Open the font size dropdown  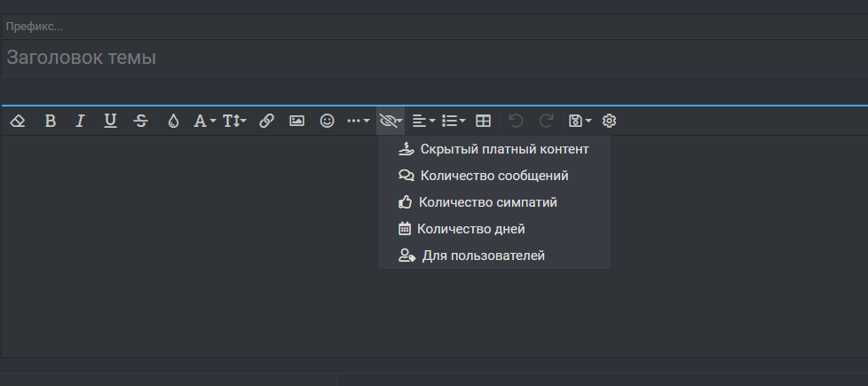[234, 121]
